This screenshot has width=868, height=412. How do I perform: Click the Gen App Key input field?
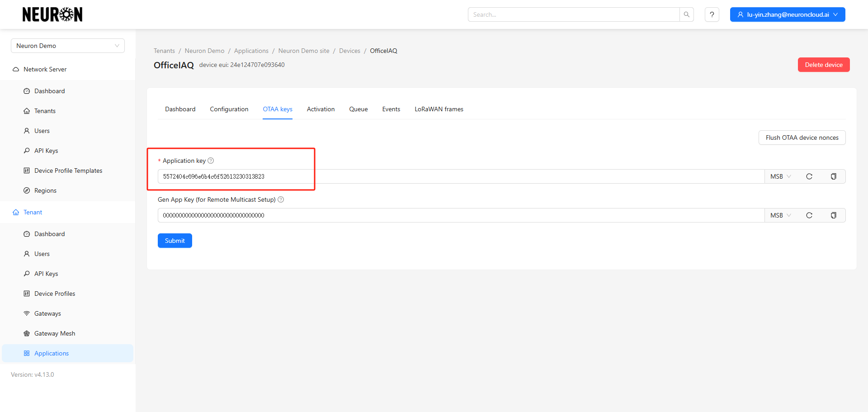[461, 215]
